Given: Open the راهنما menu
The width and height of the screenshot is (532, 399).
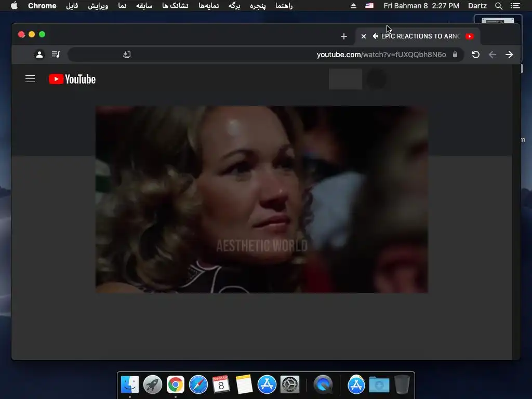Looking at the screenshot, I should pyautogui.click(x=284, y=6).
